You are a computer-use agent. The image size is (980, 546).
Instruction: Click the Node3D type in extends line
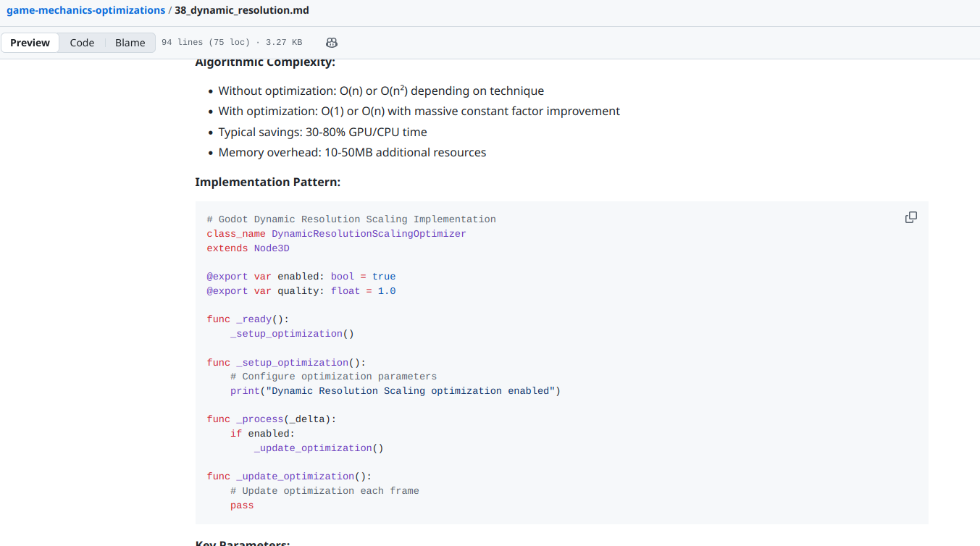coord(272,248)
